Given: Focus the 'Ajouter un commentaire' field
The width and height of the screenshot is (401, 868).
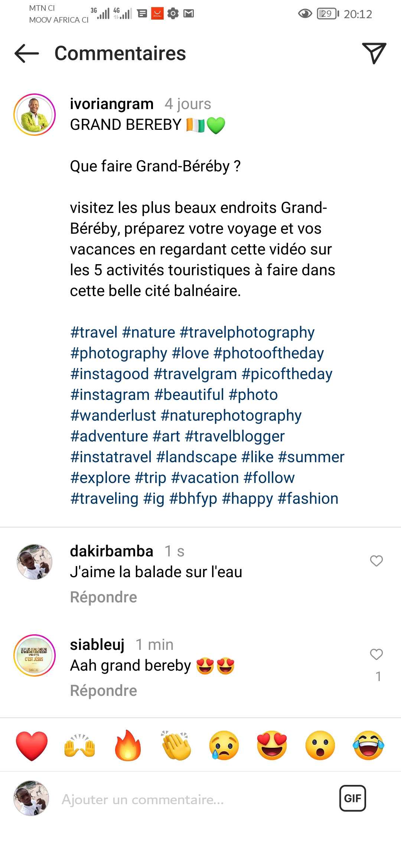Looking at the screenshot, I should tap(186, 800).
